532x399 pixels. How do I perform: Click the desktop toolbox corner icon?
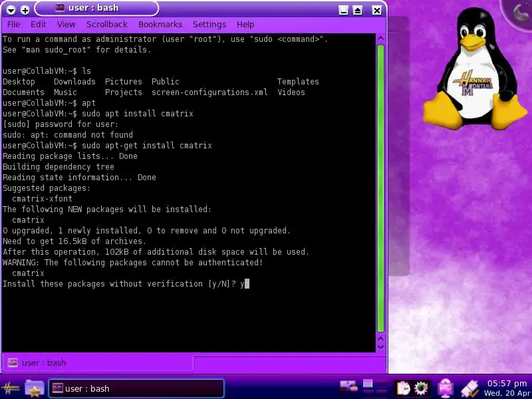[x=519, y=13]
